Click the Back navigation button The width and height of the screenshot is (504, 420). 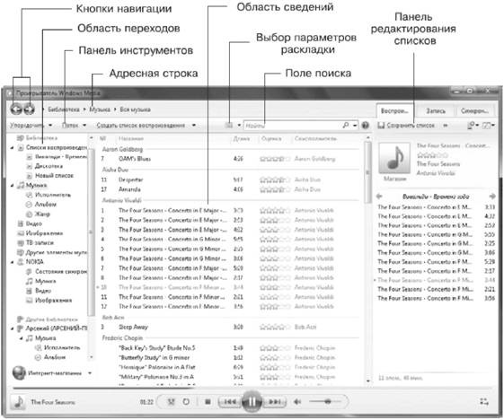point(16,109)
